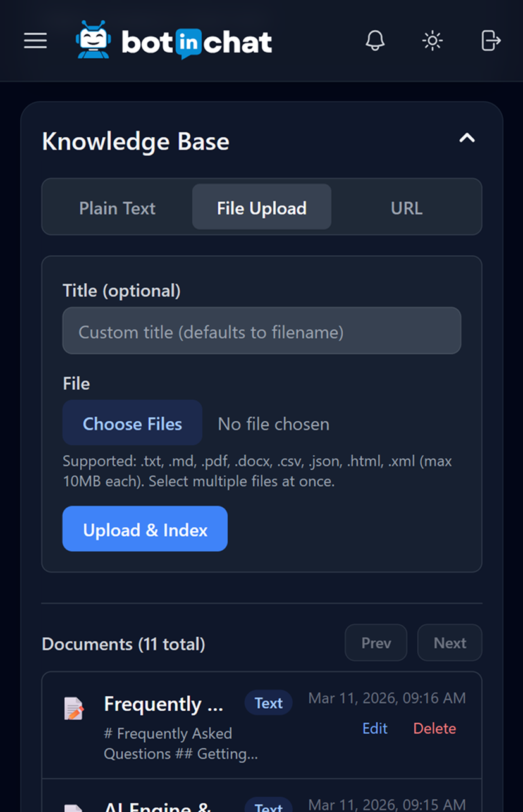Click the Text badge on first document

[268, 703]
